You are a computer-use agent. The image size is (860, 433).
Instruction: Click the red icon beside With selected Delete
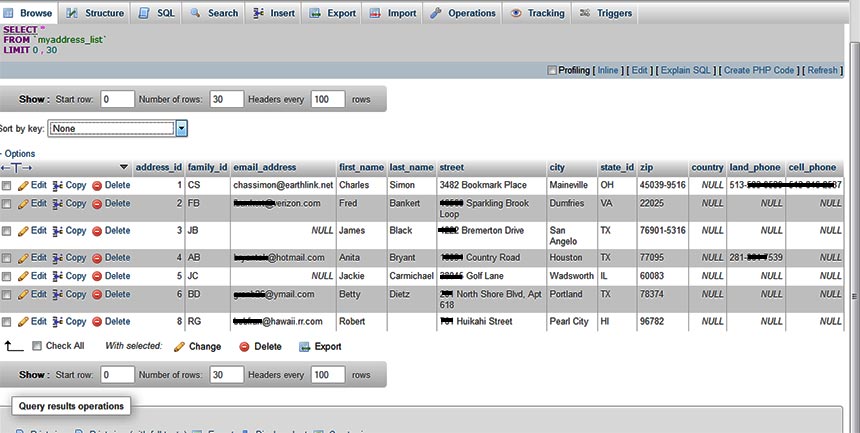[x=245, y=347]
